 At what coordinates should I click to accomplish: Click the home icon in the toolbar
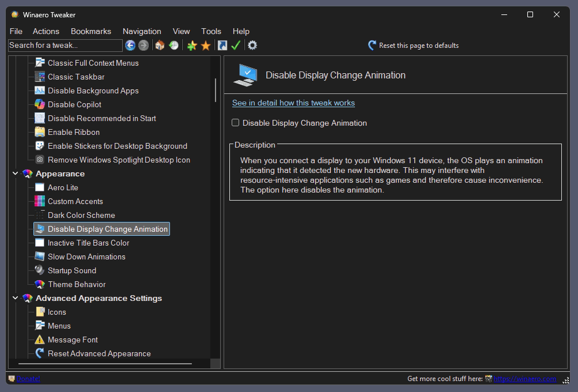160,45
